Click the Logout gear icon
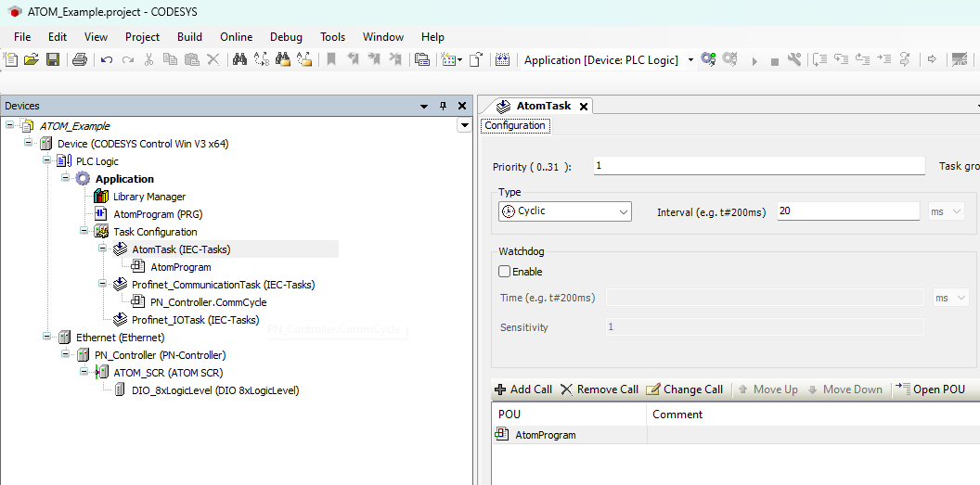980x485 pixels. click(729, 60)
